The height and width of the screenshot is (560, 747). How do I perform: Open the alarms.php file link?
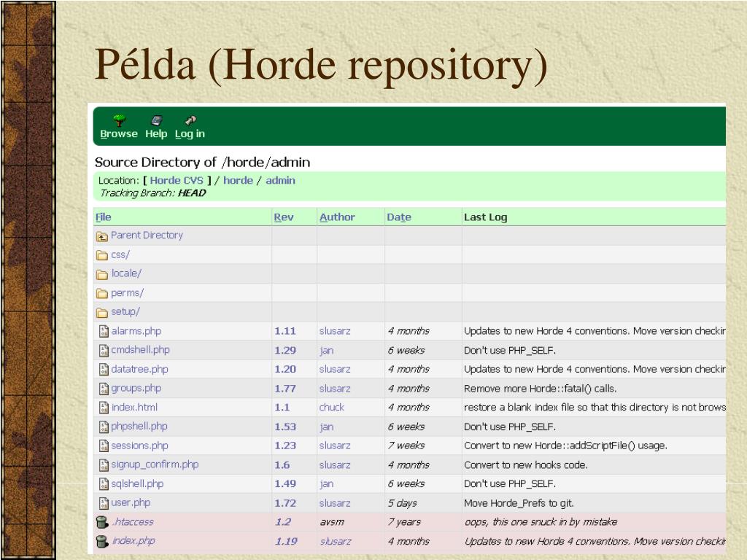[x=136, y=331]
